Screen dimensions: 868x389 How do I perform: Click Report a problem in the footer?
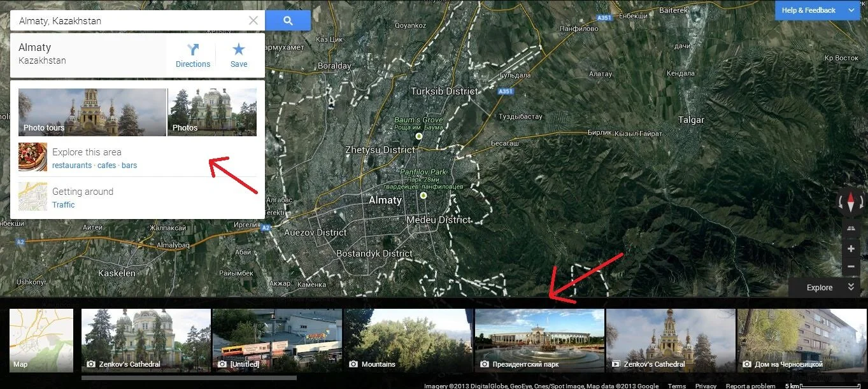tap(751, 386)
